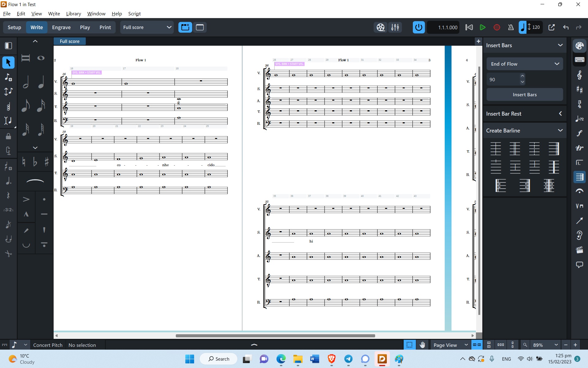The image size is (588, 368).
Task: Switch to Engrave mode
Action: (61, 27)
